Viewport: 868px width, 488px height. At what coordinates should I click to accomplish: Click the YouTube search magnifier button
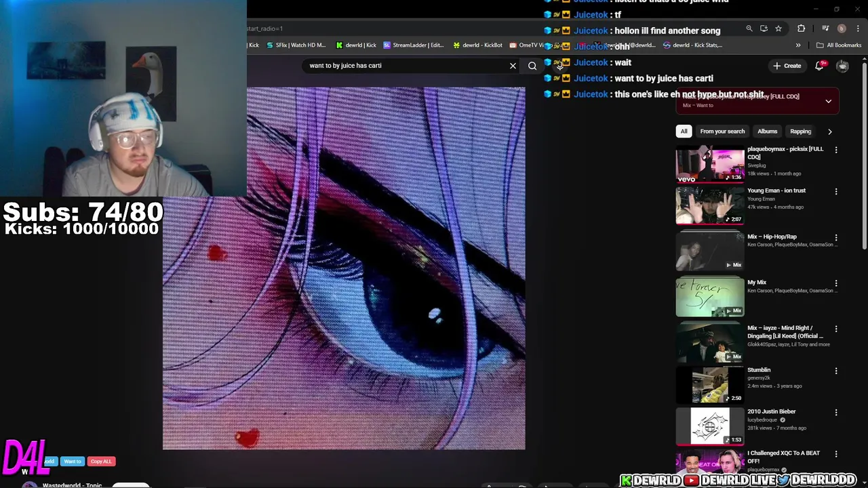(532, 66)
